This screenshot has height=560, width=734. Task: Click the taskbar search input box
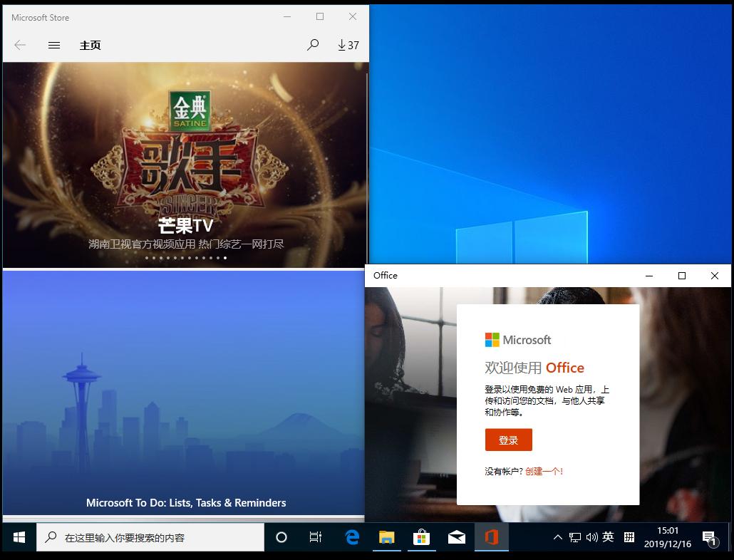[x=150, y=537]
